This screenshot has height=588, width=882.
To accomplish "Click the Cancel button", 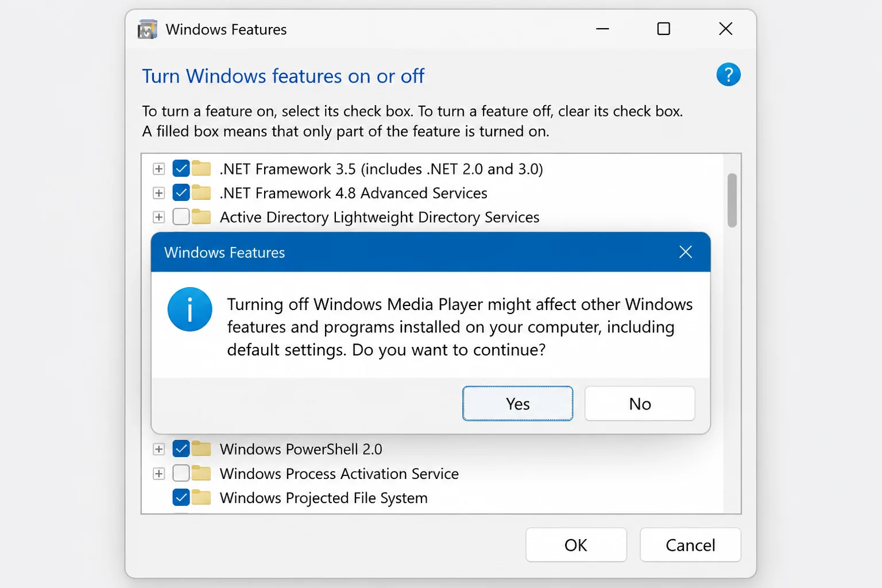I will point(690,545).
